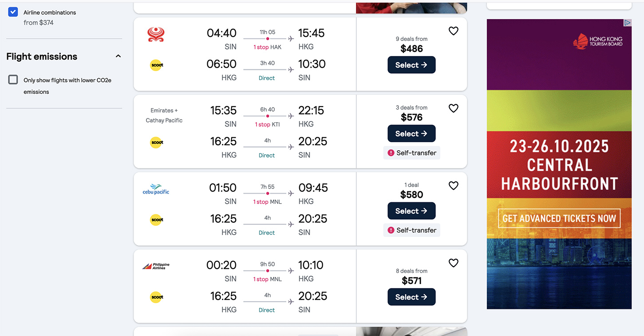
Task: Collapse the Flight emissions section
Action: pos(118,56)
